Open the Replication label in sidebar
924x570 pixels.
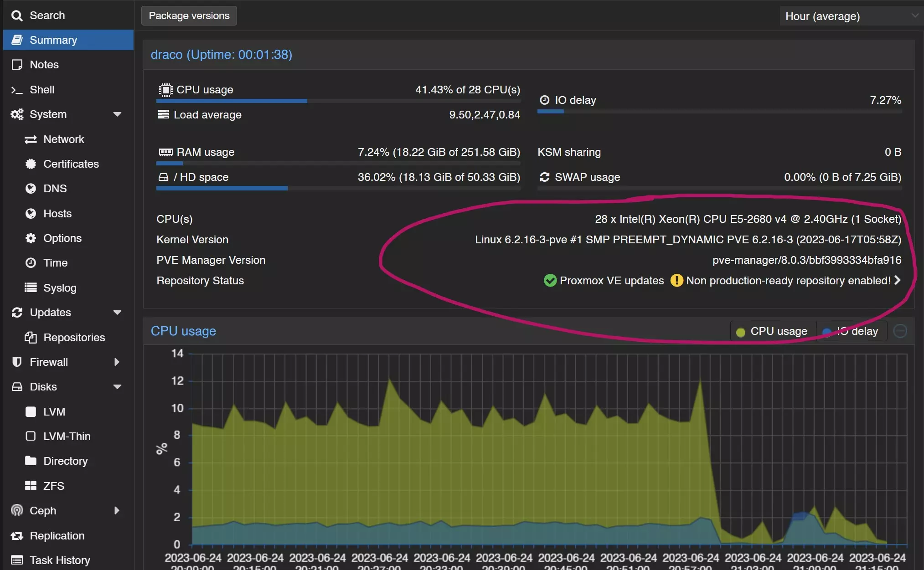click(57, 536)
